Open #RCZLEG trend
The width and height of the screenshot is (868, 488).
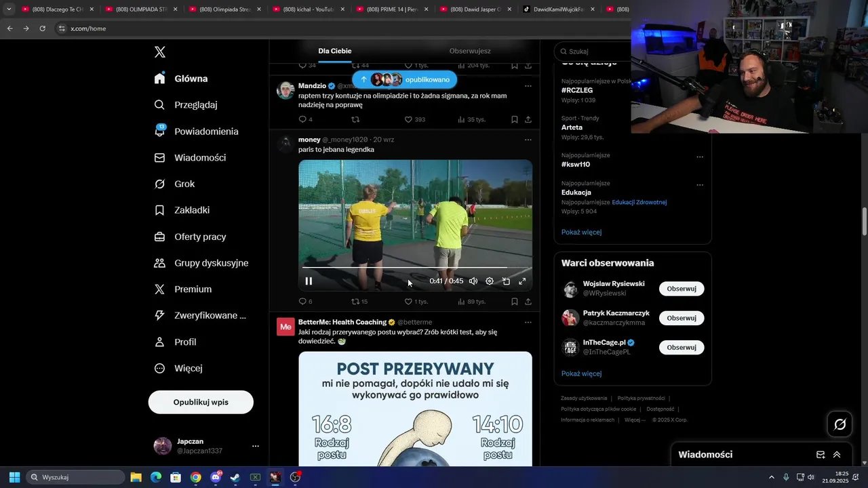tap(577, 90)
